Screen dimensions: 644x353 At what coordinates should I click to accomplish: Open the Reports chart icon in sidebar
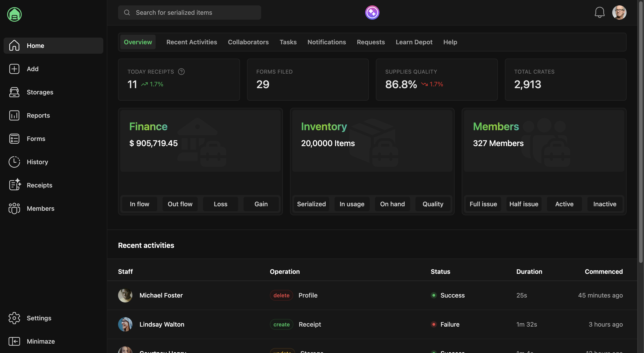[14, 115]
